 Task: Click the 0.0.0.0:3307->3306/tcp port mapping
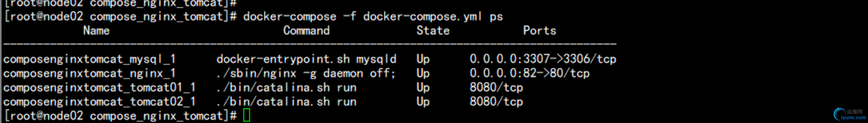click(543, 59)
